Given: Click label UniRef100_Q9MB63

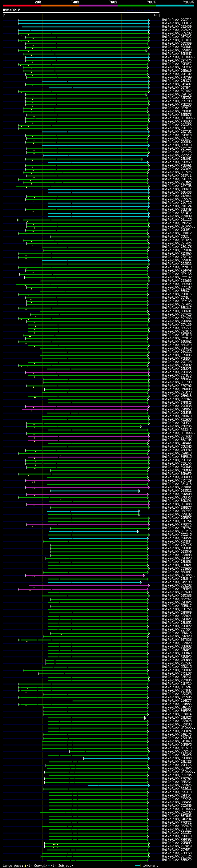Looking at the screenshot, I should 177,410.
